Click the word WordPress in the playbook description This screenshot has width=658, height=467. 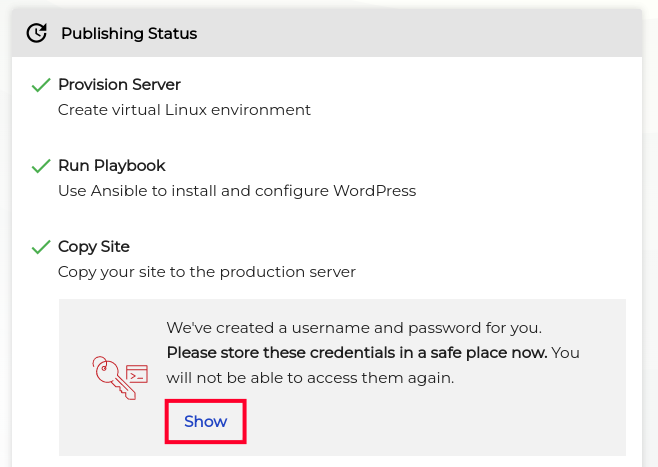click(x=373, y=191)
